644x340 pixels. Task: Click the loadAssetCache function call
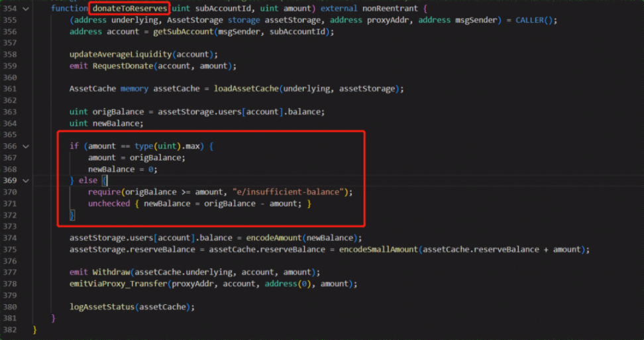point(246,89)
